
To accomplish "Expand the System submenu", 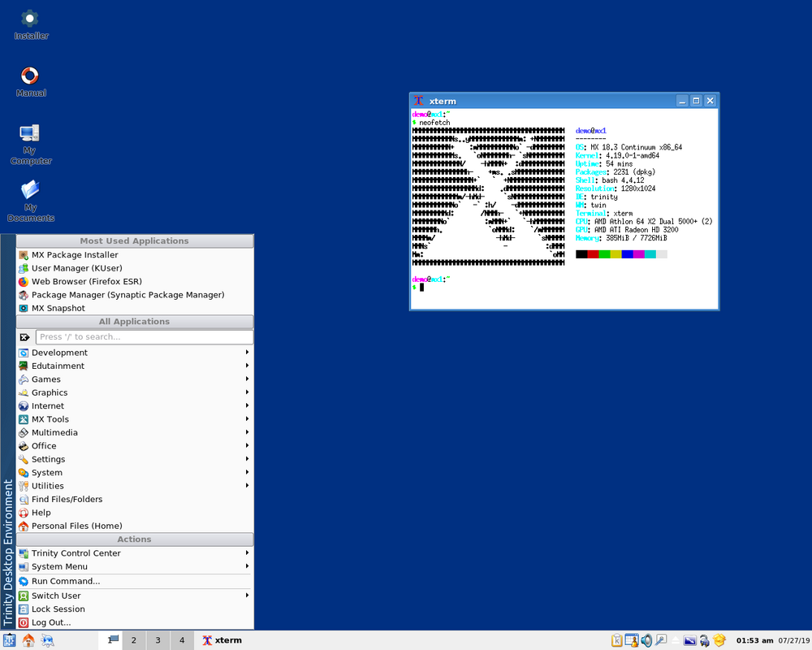I will point(135,473).
